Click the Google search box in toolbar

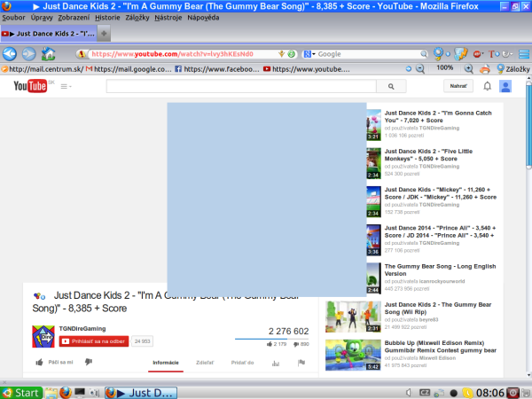pyautogui.click(x=368, y=54)
